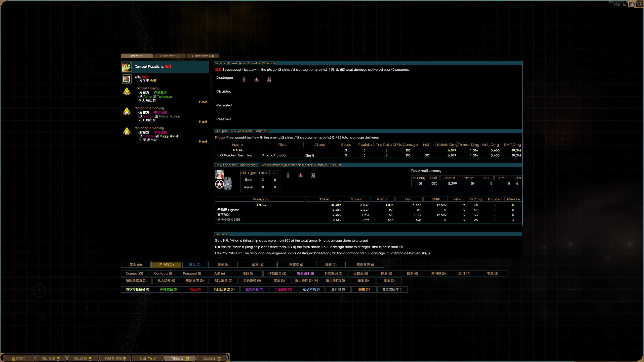Open 星图 Tab map button
The width and height of the screenshot is (644, 362).
coord(147,358)
